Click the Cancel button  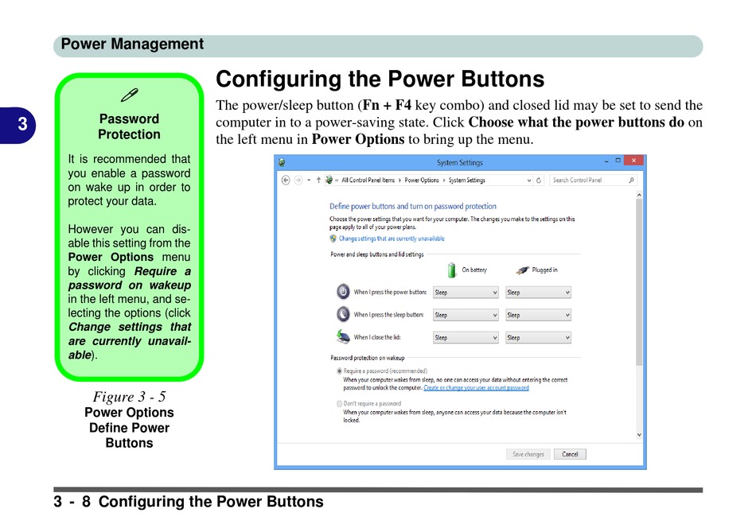pyautogui.click(x=570, y=454)
